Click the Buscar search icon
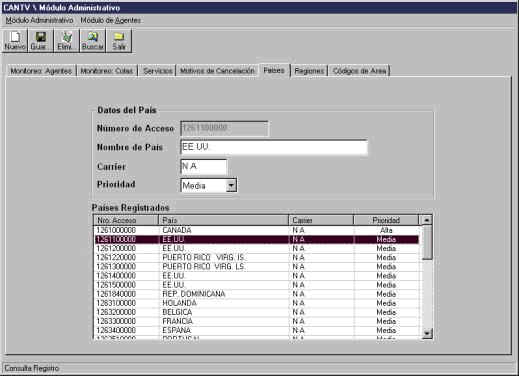 click(93, 41)
